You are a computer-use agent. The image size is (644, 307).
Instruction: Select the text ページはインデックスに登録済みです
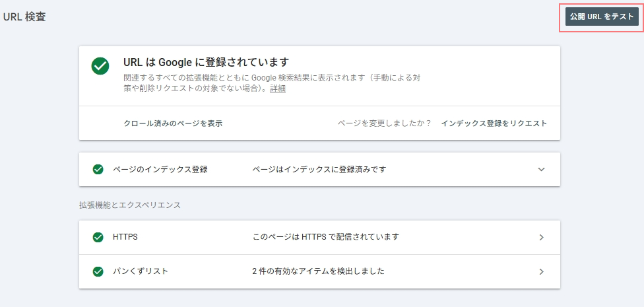pyautogui.click(x=319, y=169)
